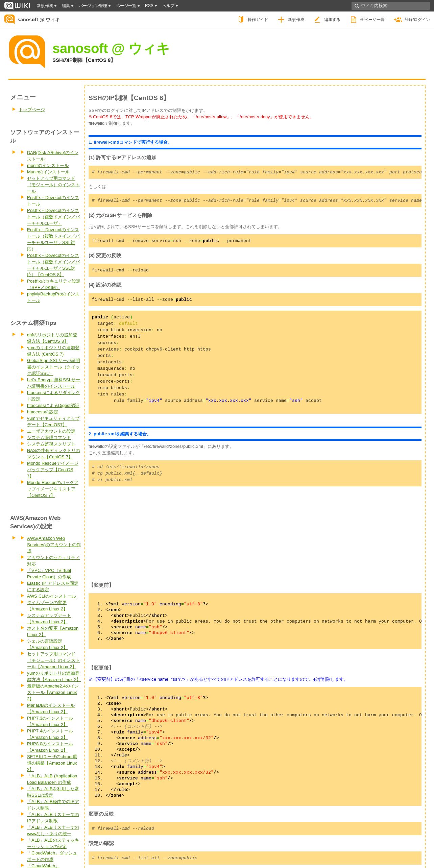This screenshot has height=868, width=434.
Task: Click arrow bullet beside システム管理コマンド
Action: [22, 437]
